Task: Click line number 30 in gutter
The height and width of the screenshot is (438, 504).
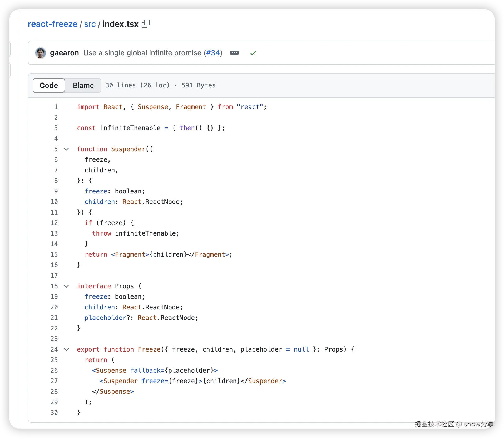Action: click(54, 413)
